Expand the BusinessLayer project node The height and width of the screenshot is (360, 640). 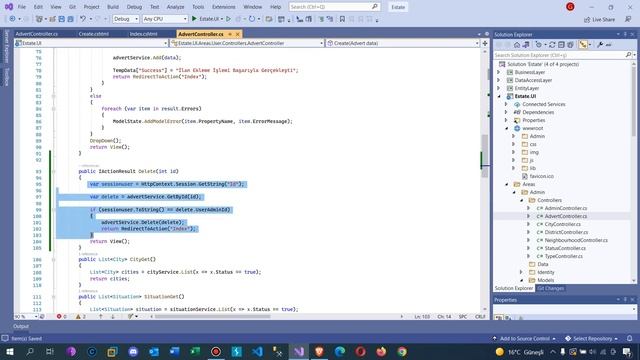click(x=498, y=72)
